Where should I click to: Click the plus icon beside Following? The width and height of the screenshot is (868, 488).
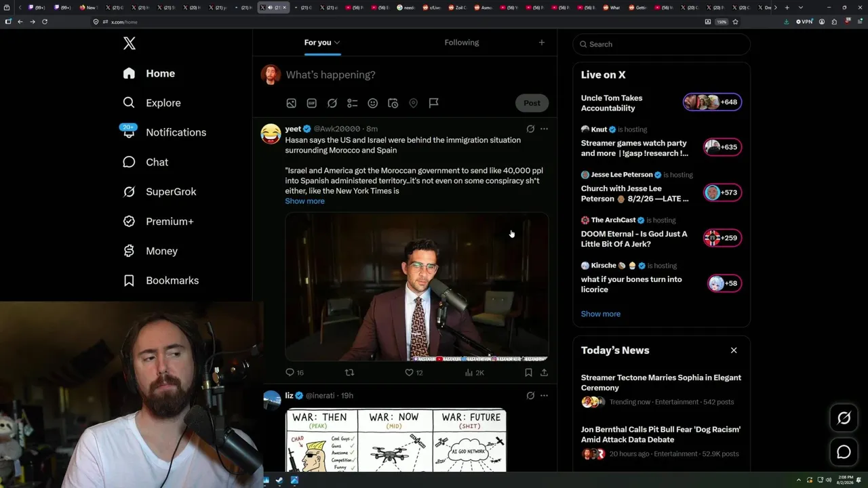541,43
